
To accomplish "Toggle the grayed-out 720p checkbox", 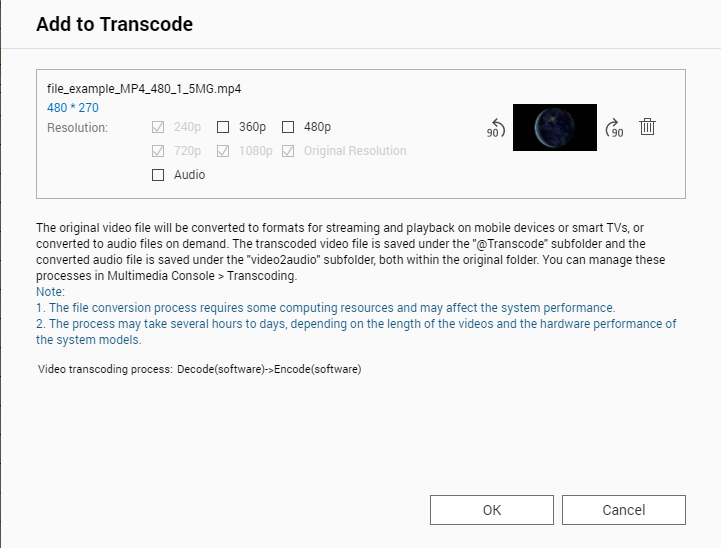I will pyautogui.click(x=158, y=151).
